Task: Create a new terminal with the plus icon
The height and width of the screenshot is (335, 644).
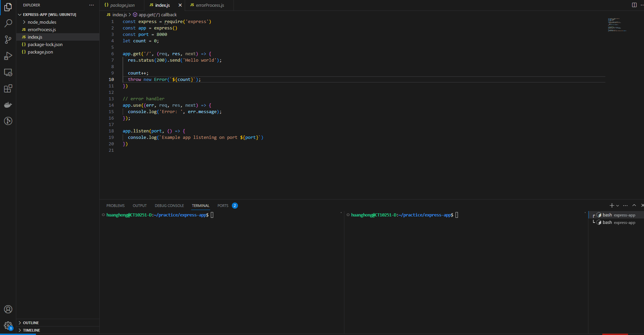Action: (611, 205)
